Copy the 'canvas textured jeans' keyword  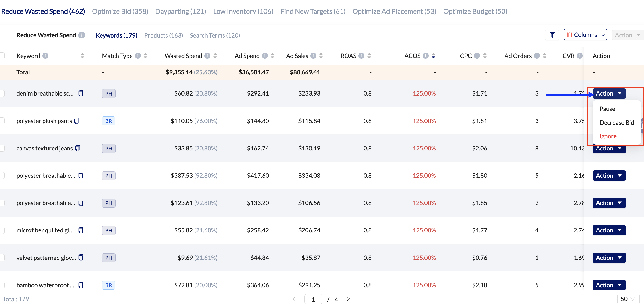(x=78, y=148)
